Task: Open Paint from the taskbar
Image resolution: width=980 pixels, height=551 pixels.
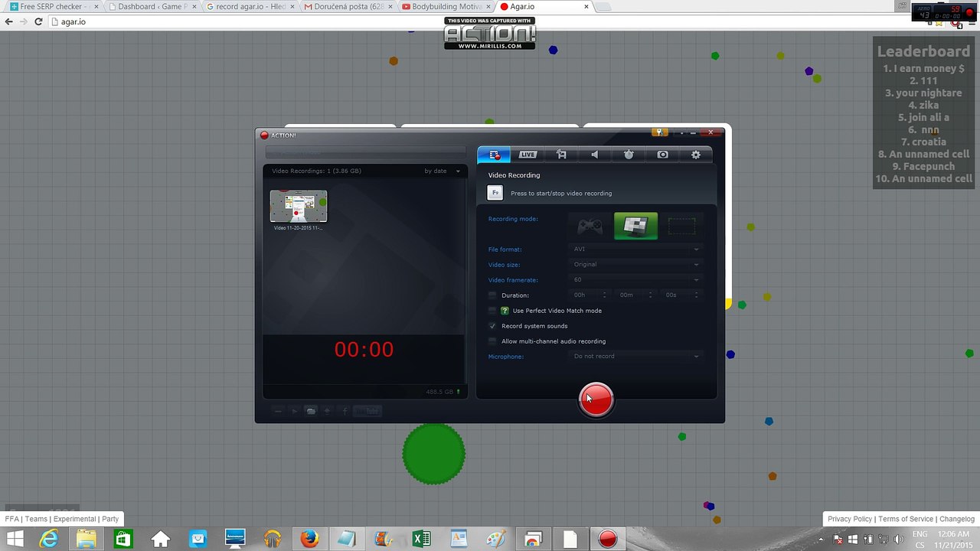Action: [495, 539]
